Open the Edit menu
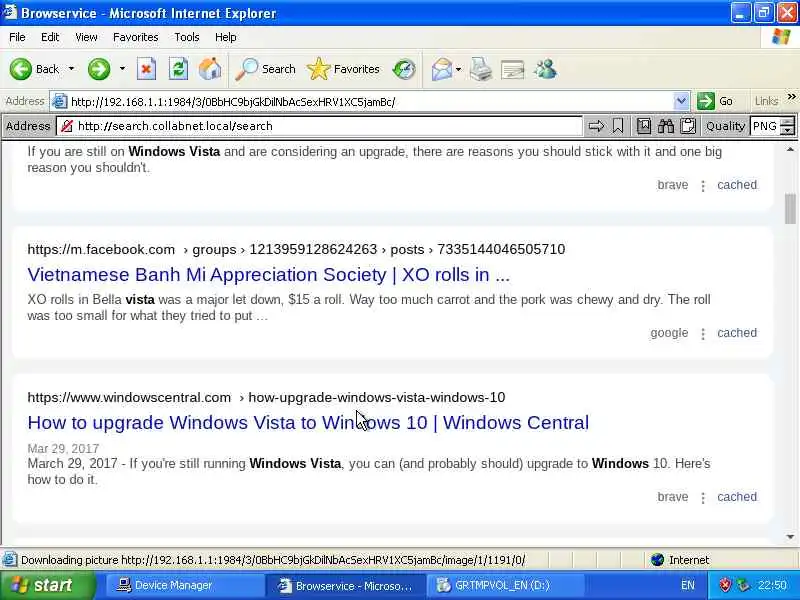 coord(50,37)
